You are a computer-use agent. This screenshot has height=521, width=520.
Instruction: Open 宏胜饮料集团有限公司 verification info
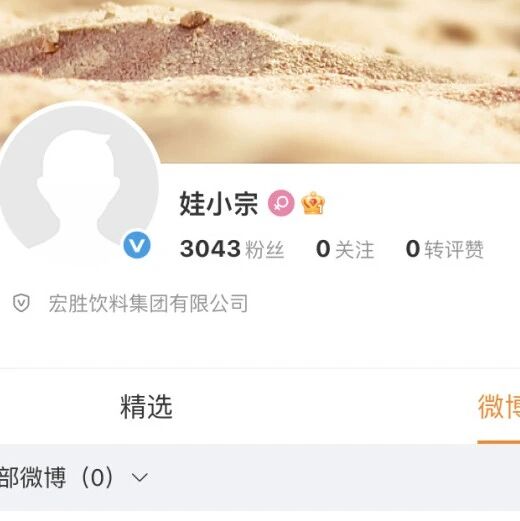[148, 303]
